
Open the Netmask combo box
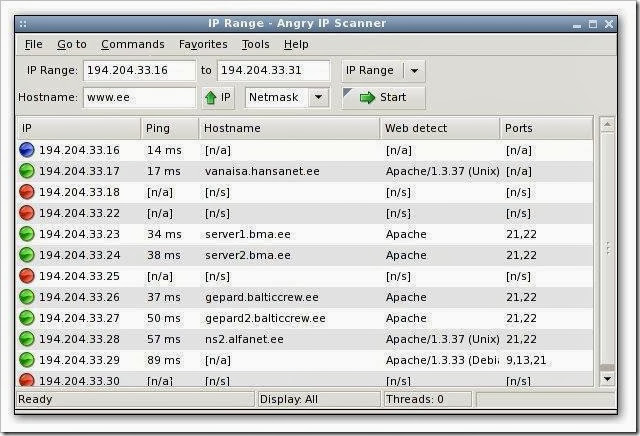pyautogui.click(x=287, y=98)
